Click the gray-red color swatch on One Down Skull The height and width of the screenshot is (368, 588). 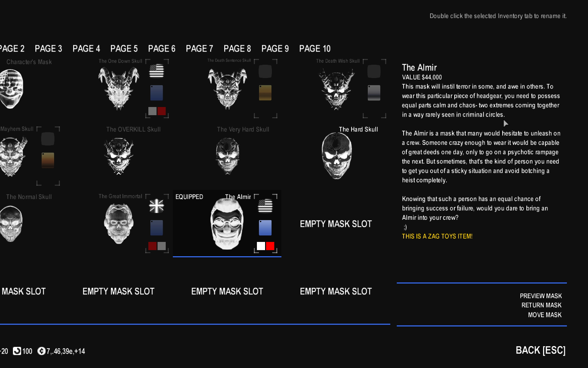tap(157, 111)
